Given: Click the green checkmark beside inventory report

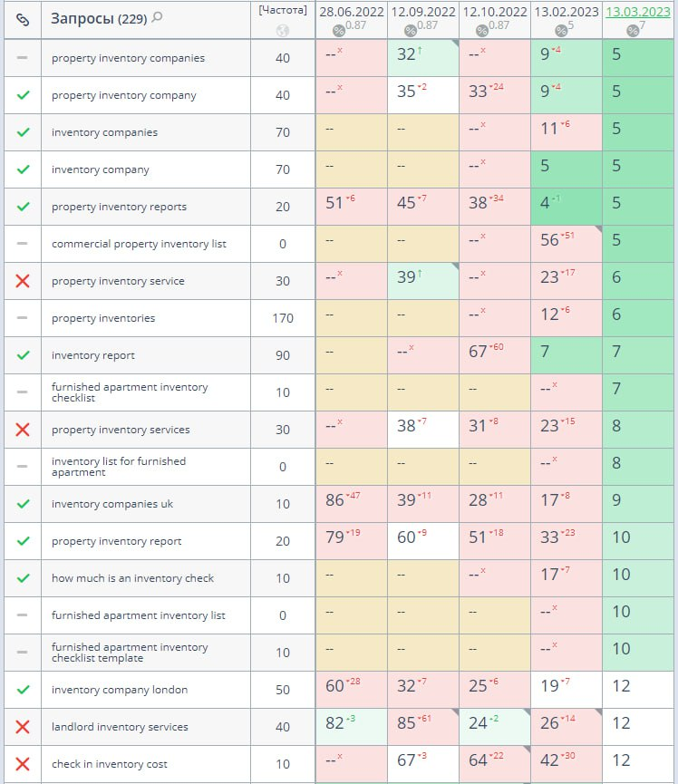Looking at the screenshot, I should tap(23, 355).
